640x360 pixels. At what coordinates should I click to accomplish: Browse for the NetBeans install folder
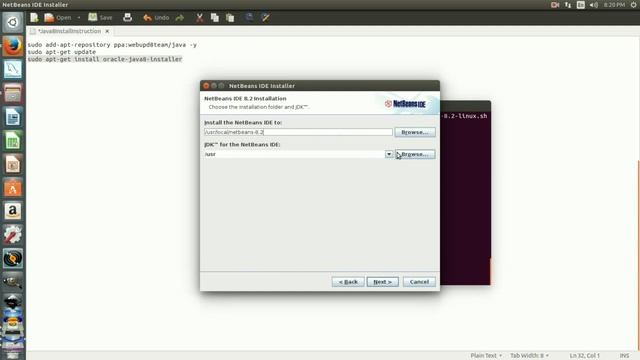(x=415, y=132)
